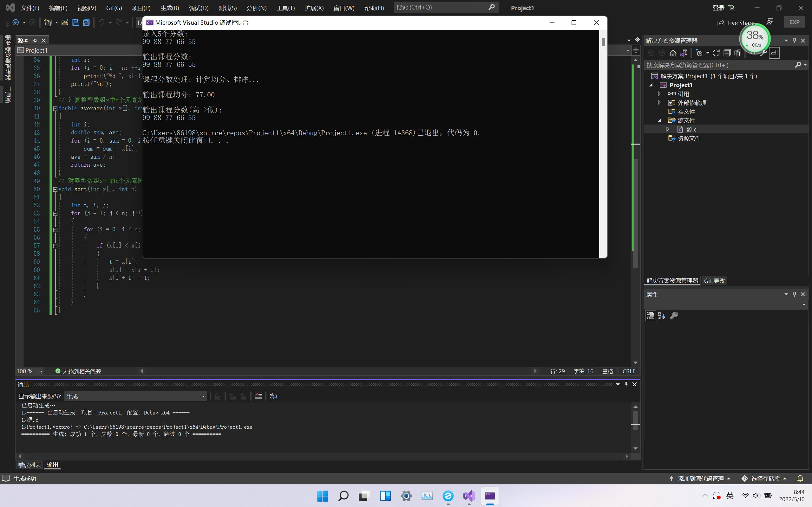
Task: Click the Show All Files icon
Action: point(738,53)
